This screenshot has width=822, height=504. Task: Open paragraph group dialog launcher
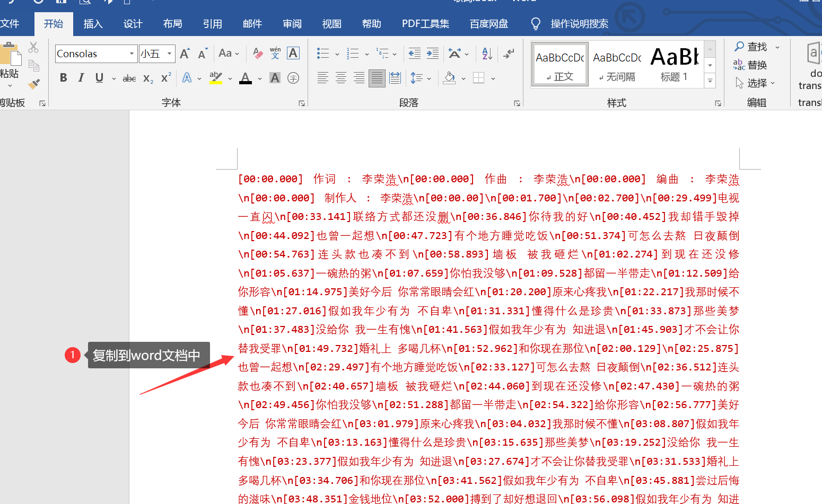(517, 103)
